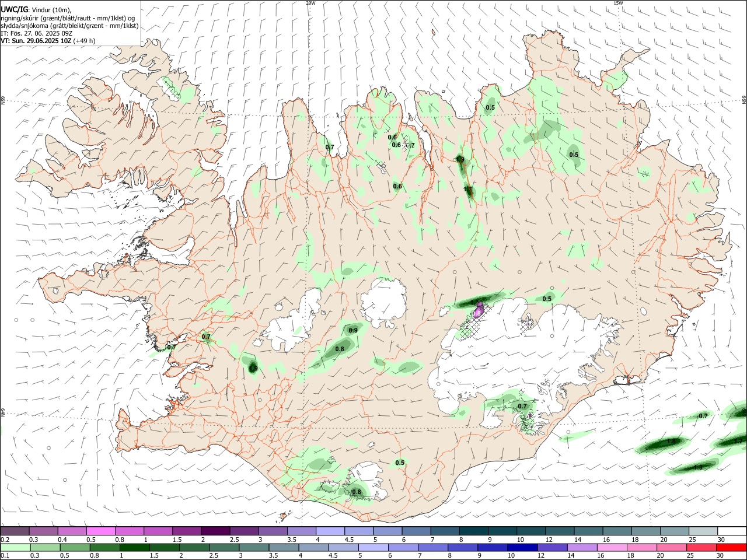This screenshot has height=560, width=747.
Task: Click the bright red 30 rain legend swatch
Action: coord(731,547)
